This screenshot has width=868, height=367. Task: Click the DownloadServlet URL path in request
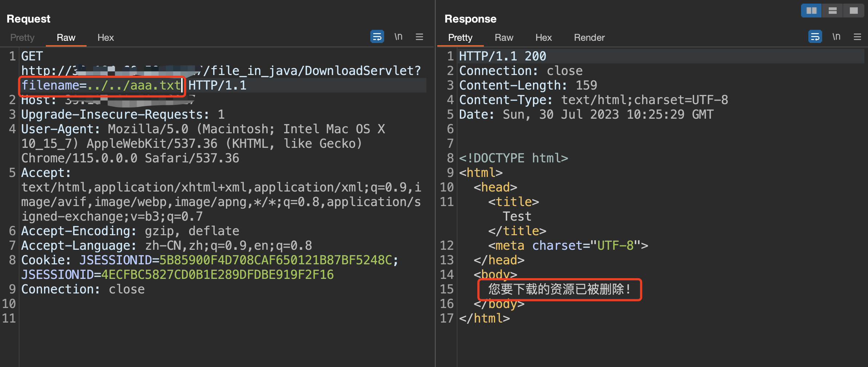(312, 71)
